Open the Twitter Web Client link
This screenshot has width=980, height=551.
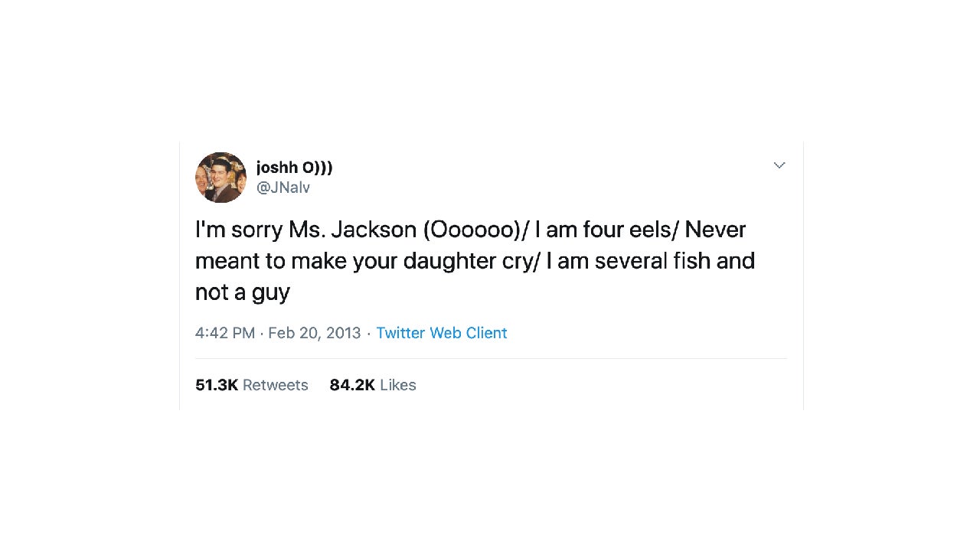tap(441, 333)
